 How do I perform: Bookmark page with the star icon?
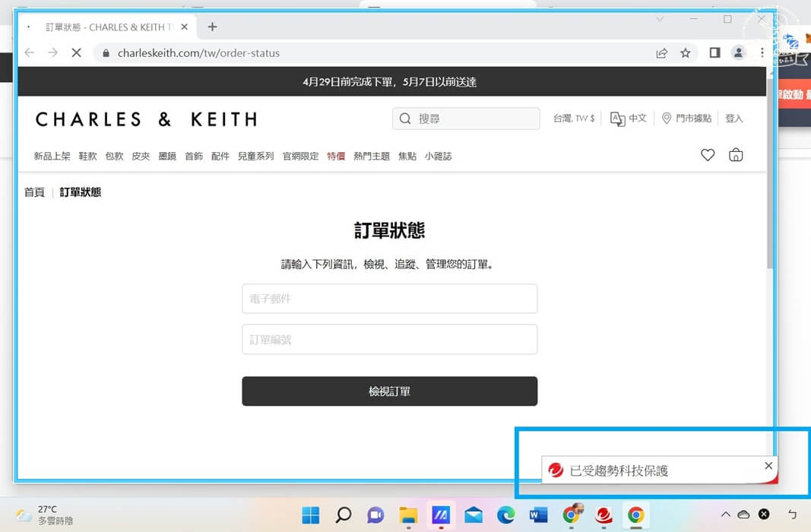coord(686,53)
